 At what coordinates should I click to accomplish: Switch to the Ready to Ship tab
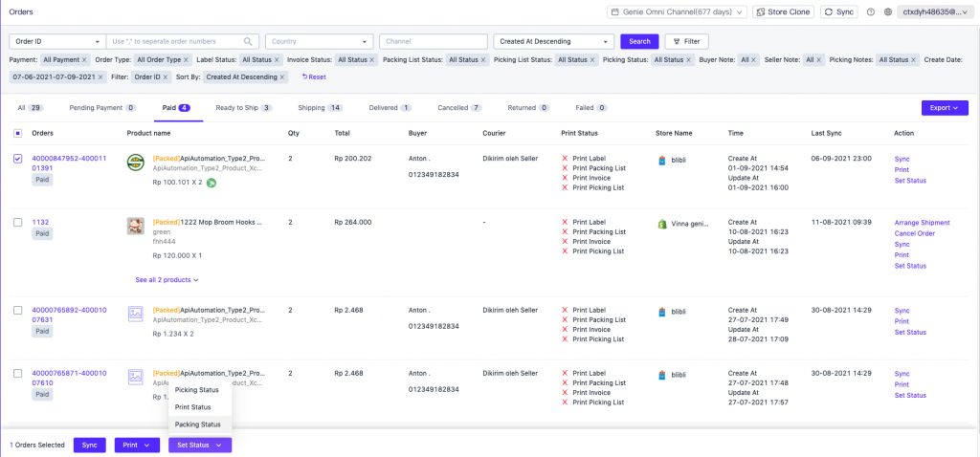point(243,108)
